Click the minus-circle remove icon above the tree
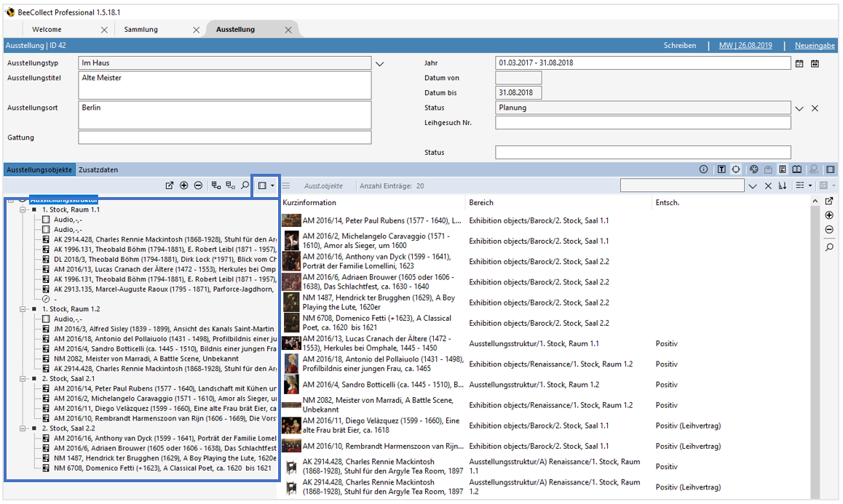843x504 pixels. coord(198,186)
